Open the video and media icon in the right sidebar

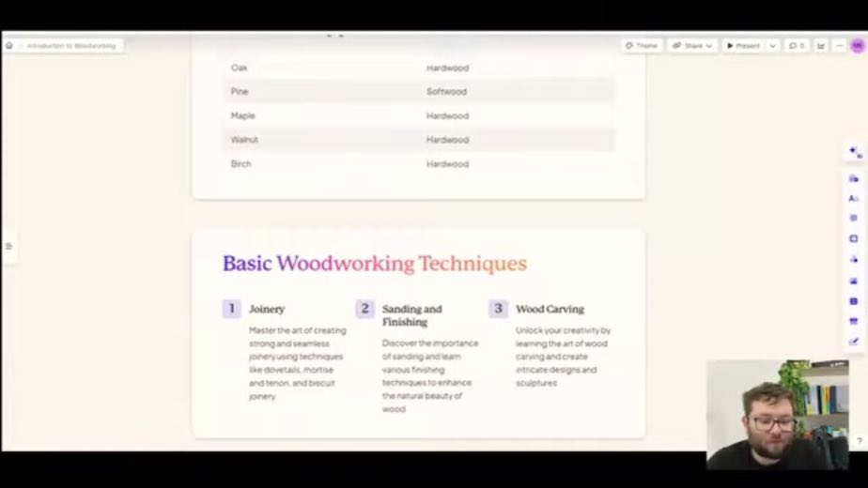coord(854,301)
